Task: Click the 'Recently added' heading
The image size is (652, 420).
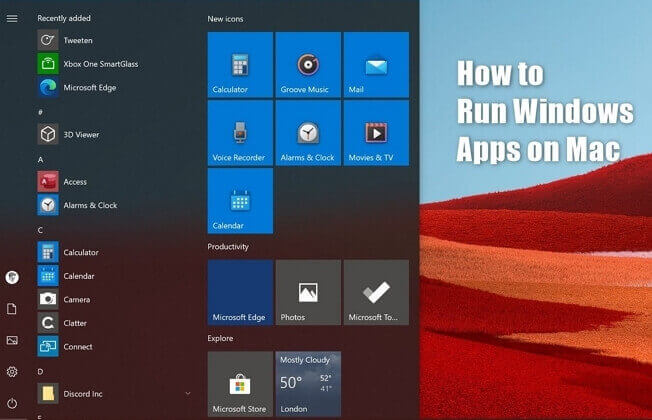Action: coord(64,18)
